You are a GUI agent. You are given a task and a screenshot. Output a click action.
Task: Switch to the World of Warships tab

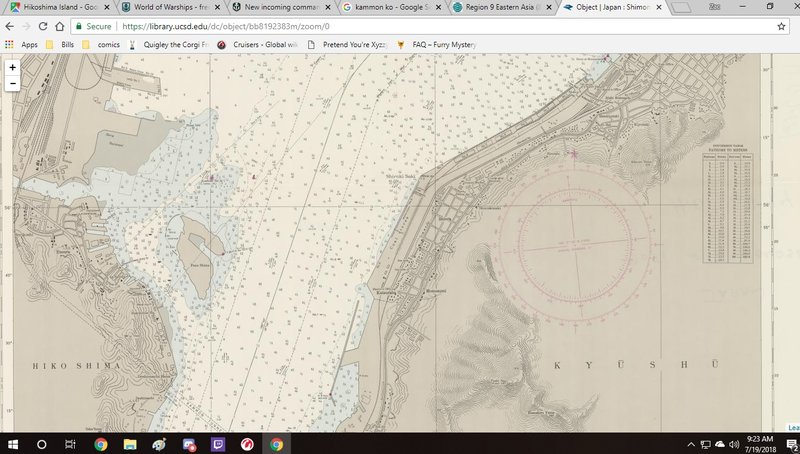pyautogui.click(x=168, y=7)
